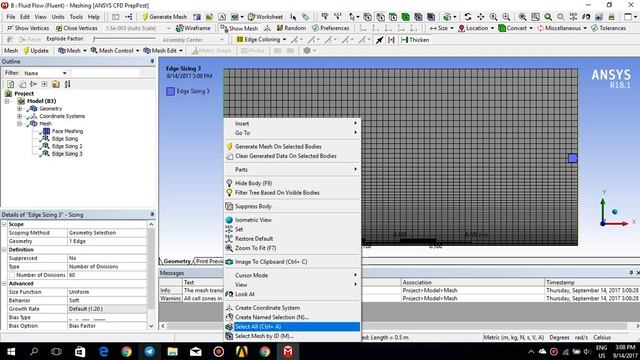Open the Mesh Edit dropdown
640x360 pixels.
163,51
